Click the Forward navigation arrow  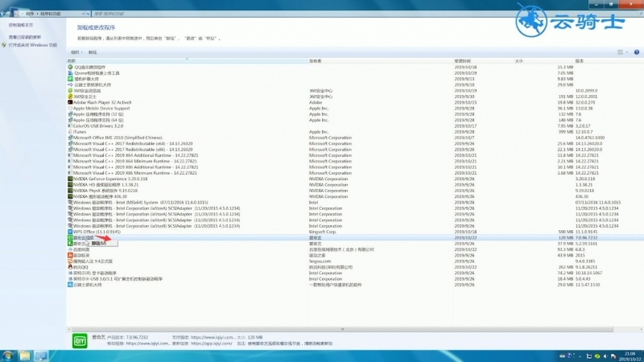[8, 14]
